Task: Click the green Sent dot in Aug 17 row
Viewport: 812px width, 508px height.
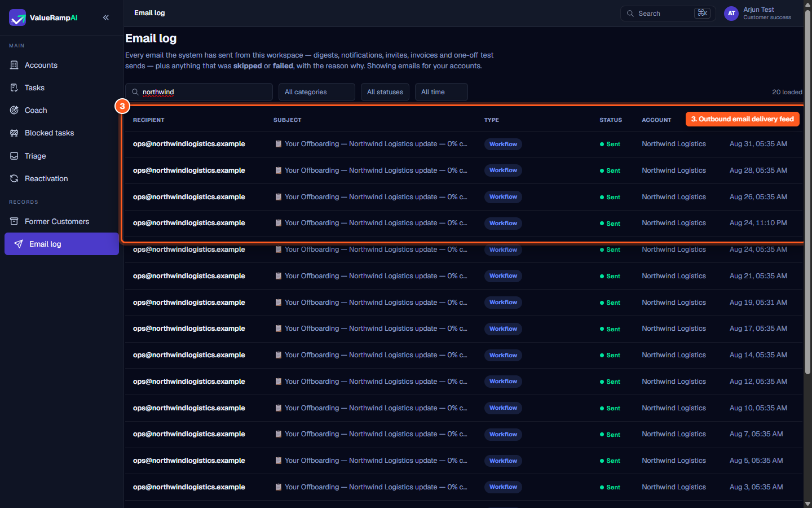Action: click(x=602, y=329)
